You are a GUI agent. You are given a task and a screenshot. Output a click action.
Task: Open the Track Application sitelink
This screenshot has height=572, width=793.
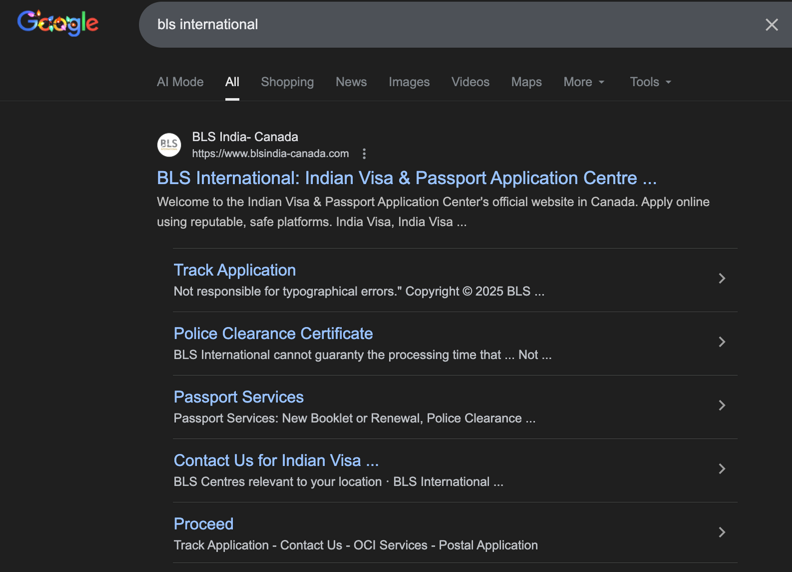coord(235,270)
